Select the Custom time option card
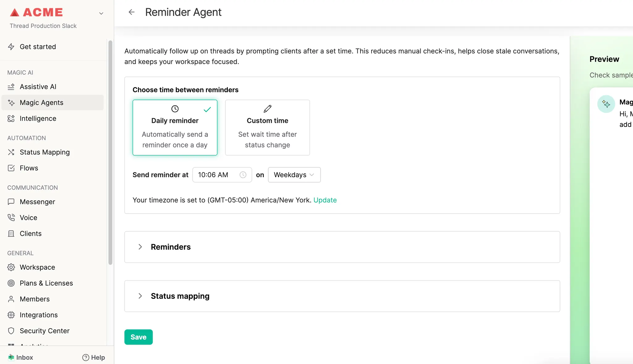Image resolution: width=633 pixels, height=364 pixels. (267, 128)
